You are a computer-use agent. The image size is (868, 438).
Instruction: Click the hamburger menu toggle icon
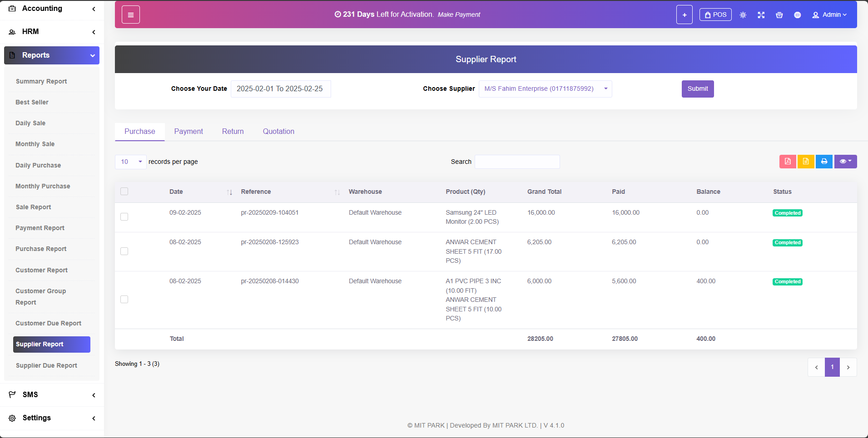[130, 15]
